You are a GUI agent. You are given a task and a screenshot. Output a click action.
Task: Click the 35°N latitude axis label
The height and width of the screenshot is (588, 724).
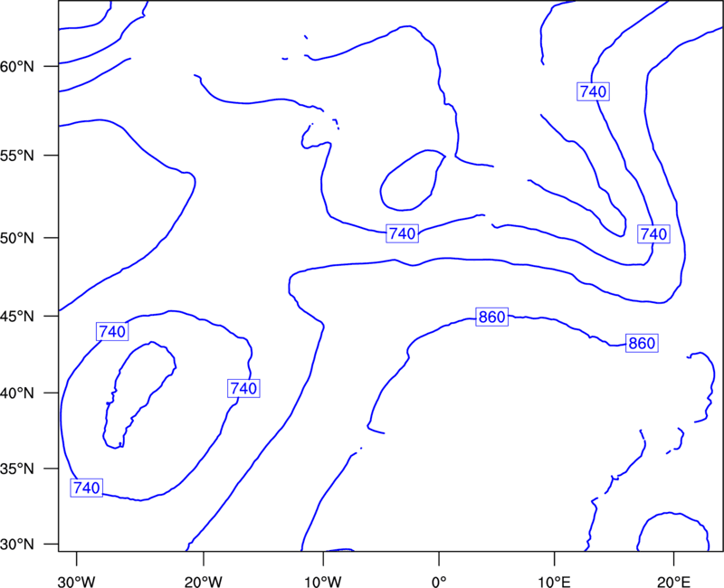click(x=17, y=469)
